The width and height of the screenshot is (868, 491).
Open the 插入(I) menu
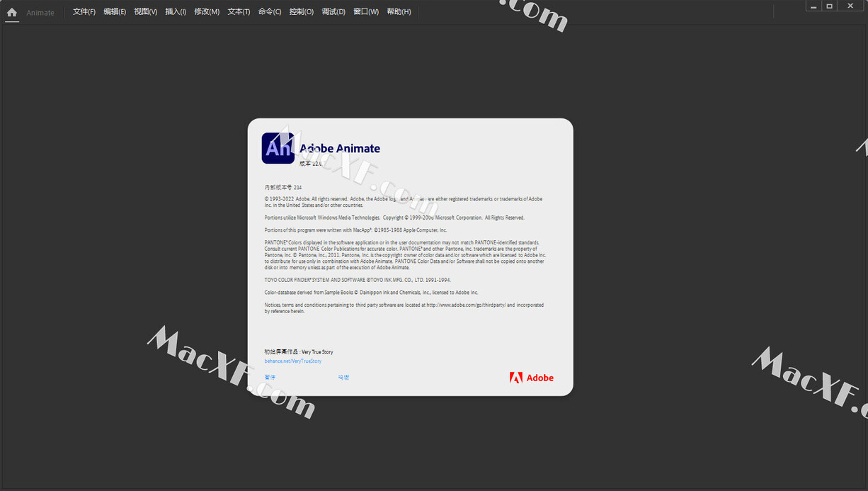coord(176,12)
